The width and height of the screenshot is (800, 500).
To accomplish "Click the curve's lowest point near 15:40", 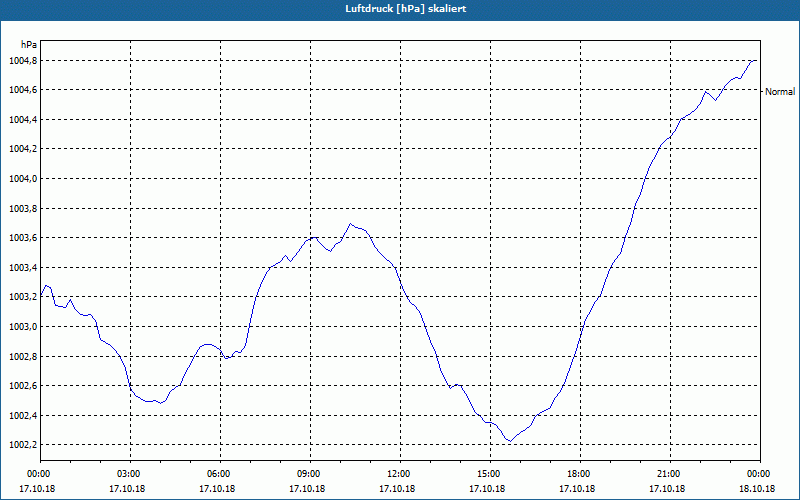I will tap(510, 441).
